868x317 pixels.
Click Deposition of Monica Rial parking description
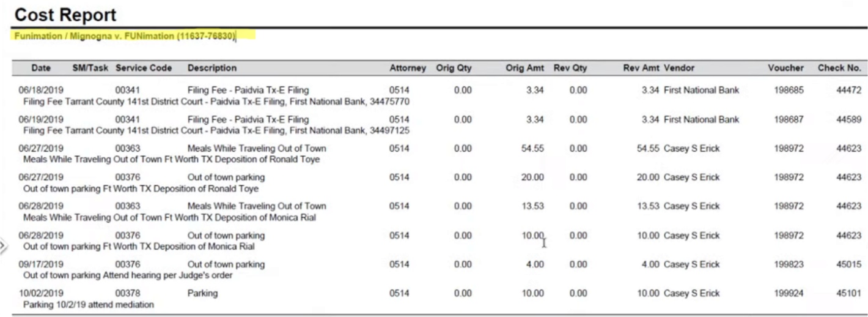point(139,247)
